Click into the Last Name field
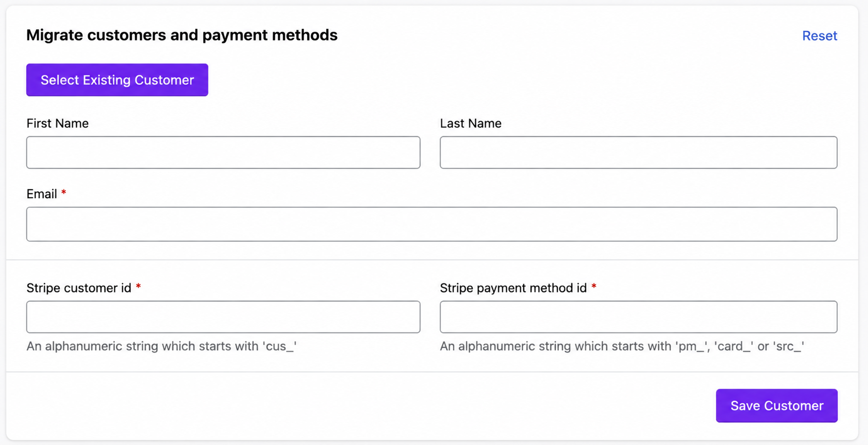Image resolution: width=868 pixels, height=445 pixels. (x=639, y=153)
